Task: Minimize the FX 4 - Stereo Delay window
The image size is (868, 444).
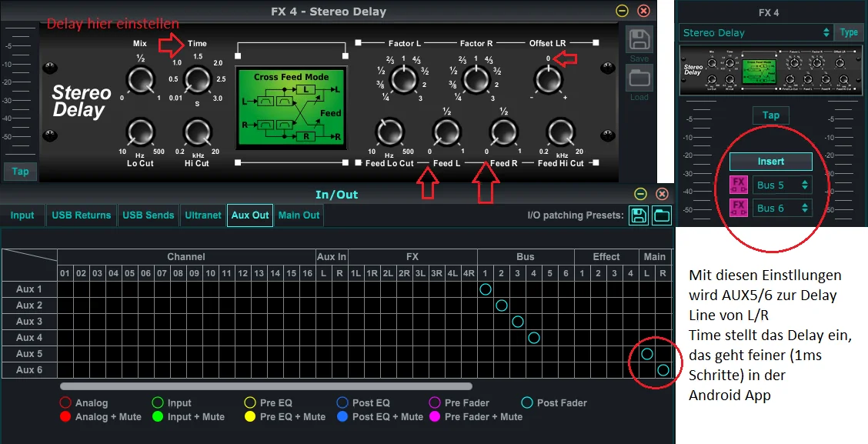Action: [x=623, y=11]
